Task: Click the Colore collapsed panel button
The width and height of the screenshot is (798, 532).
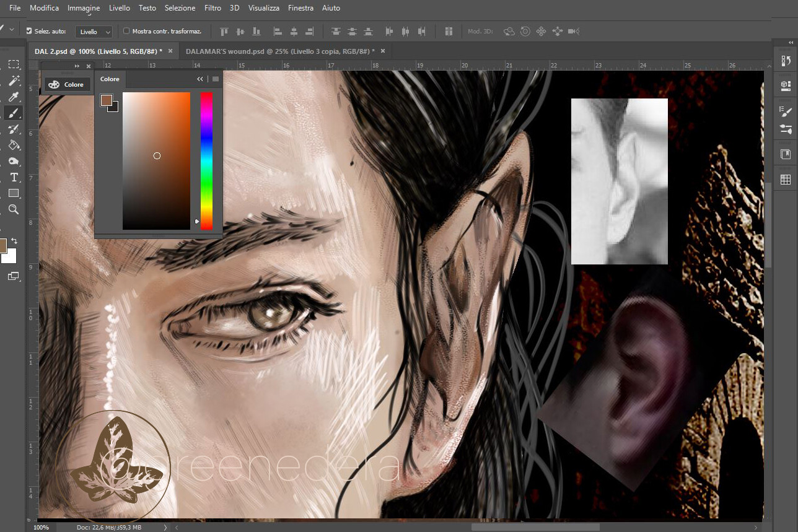Action: coord(66,85)
